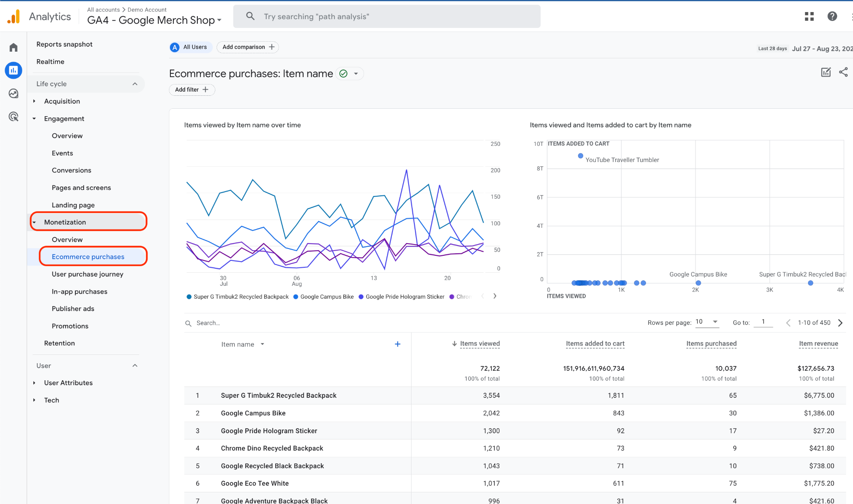Viewport: 853px width, 504px height.
Task: Open the Rows per page dropdown
Action: click(707, 322)
